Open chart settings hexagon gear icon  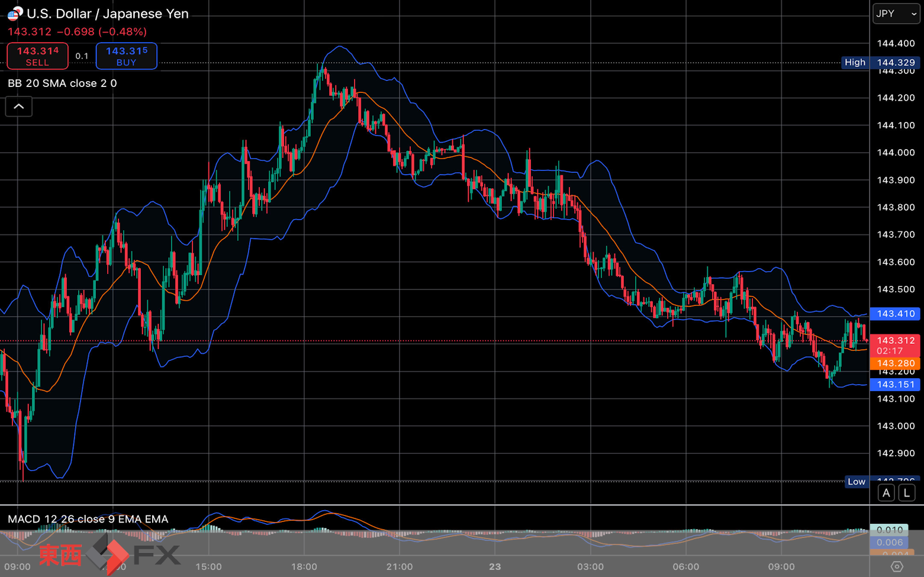[897, 566]
